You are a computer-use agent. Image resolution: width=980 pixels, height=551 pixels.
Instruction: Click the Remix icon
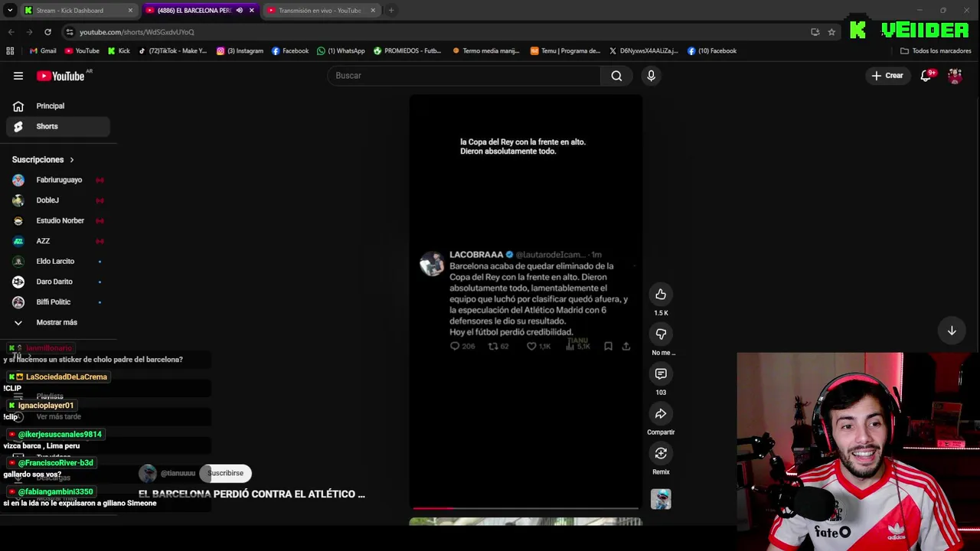point(661,454)
